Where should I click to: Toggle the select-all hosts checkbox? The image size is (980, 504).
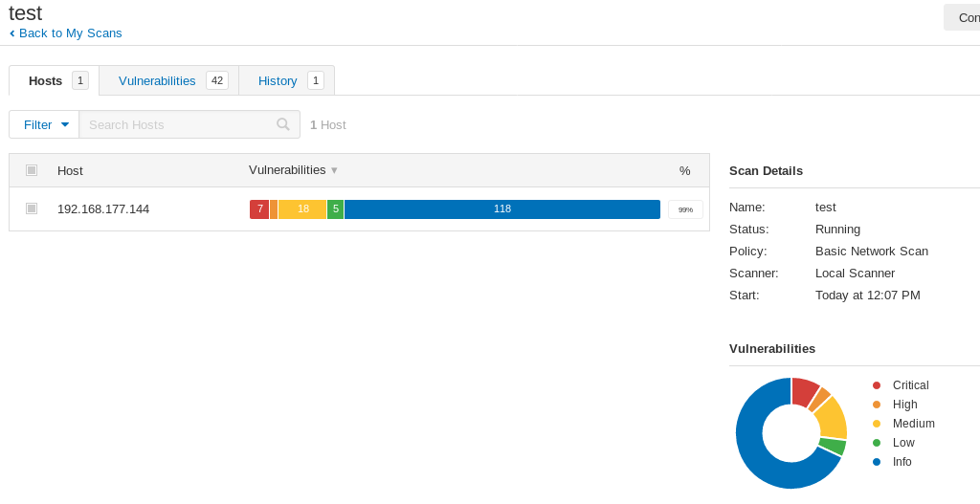[32, 170]
